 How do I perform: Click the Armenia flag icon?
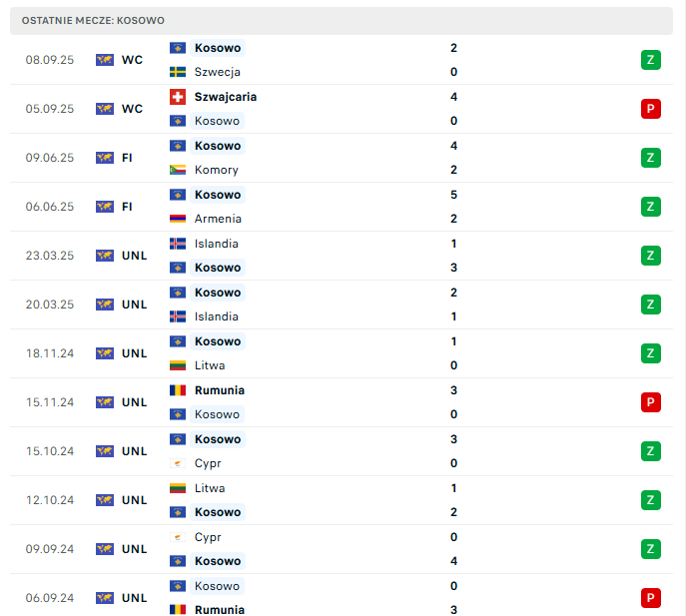pyautogui.click(x=178, y=219)
